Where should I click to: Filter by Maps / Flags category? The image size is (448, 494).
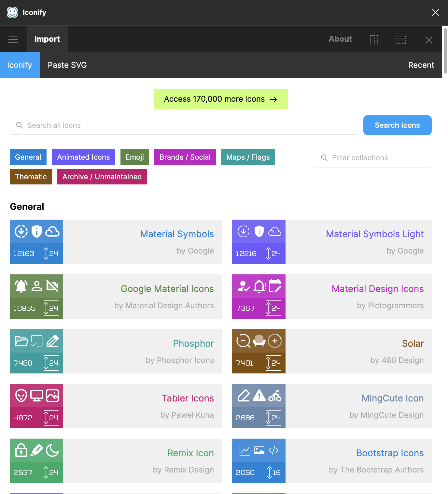point(248,157)
